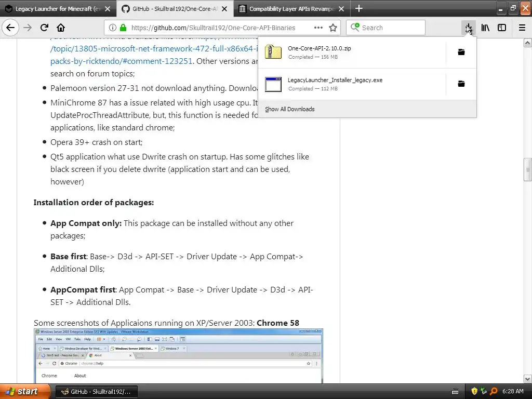Screen dimensions: 532x399
Task: Click the 'Base first' bold text
Action: click(x=69, y=256)
